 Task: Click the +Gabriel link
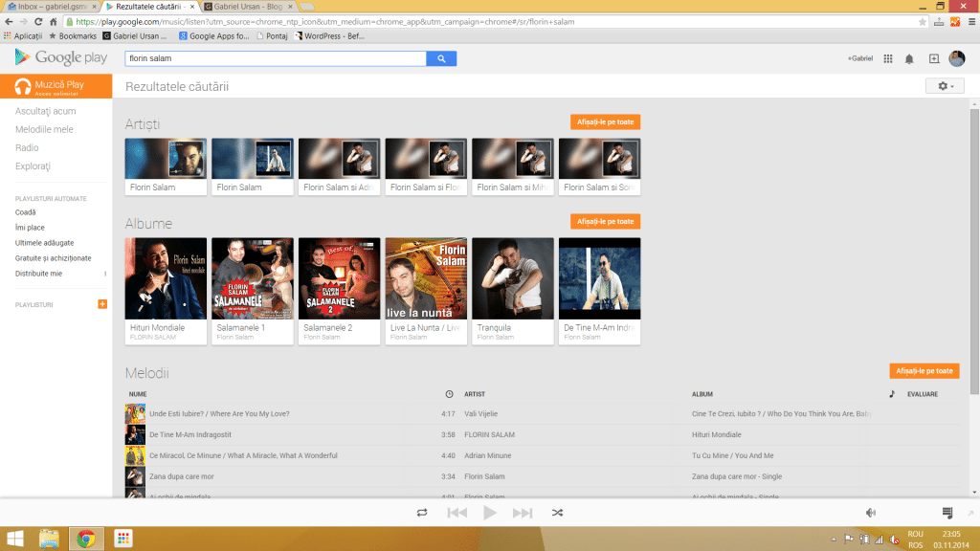pos(860,58)
